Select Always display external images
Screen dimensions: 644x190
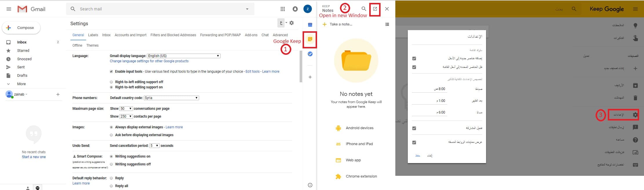pyautogui.click(x=111, y=127)
